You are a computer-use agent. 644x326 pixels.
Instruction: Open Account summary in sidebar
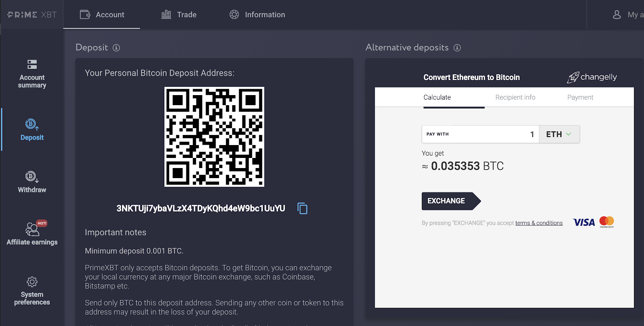(32, 81)
